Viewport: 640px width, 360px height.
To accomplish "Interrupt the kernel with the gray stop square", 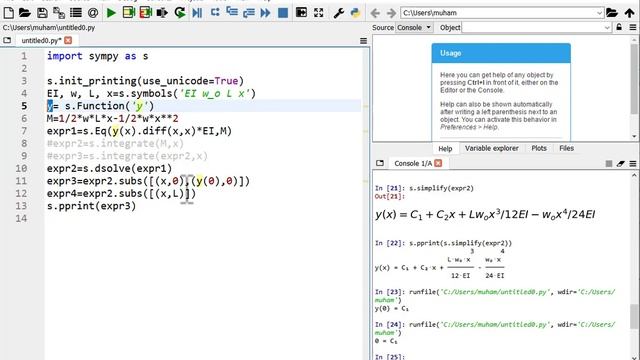I will 609,164.
